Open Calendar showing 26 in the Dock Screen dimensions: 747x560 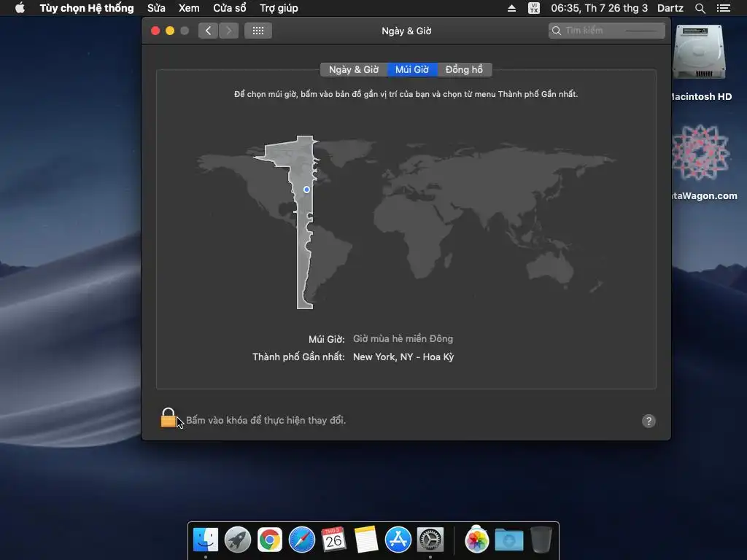click(333, 539)
